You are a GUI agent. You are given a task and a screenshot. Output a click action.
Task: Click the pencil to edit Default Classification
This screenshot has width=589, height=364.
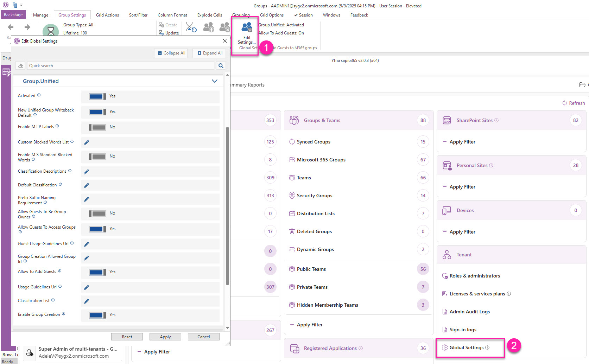87,185
